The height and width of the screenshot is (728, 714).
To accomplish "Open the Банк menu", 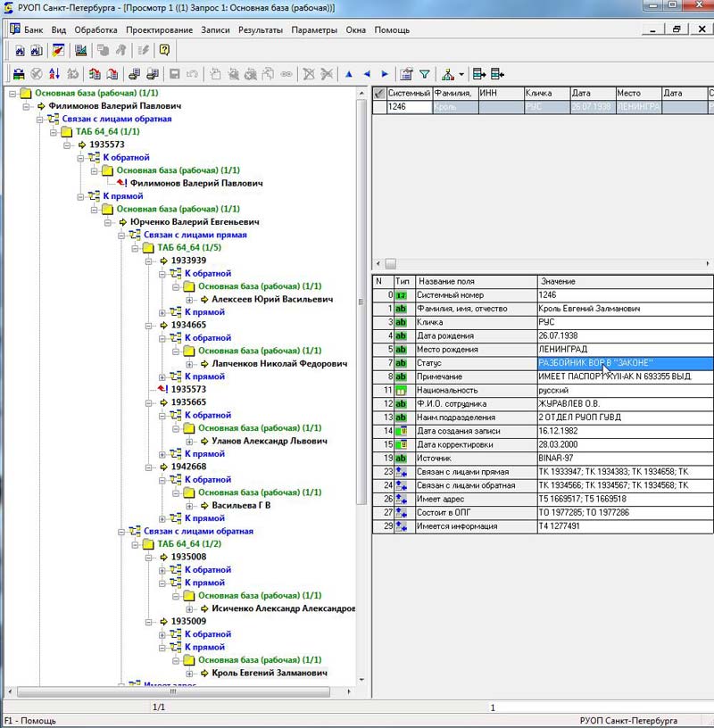I will tap(33, 29).
